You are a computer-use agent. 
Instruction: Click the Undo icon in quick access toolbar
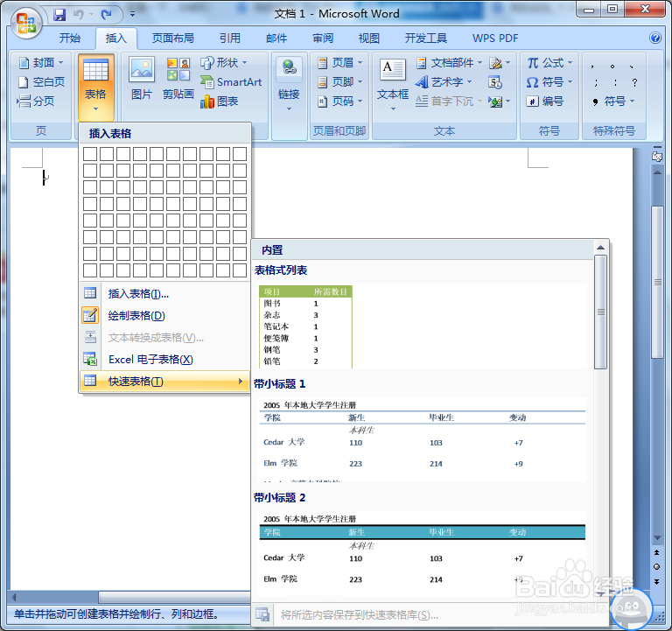point(78,15)
